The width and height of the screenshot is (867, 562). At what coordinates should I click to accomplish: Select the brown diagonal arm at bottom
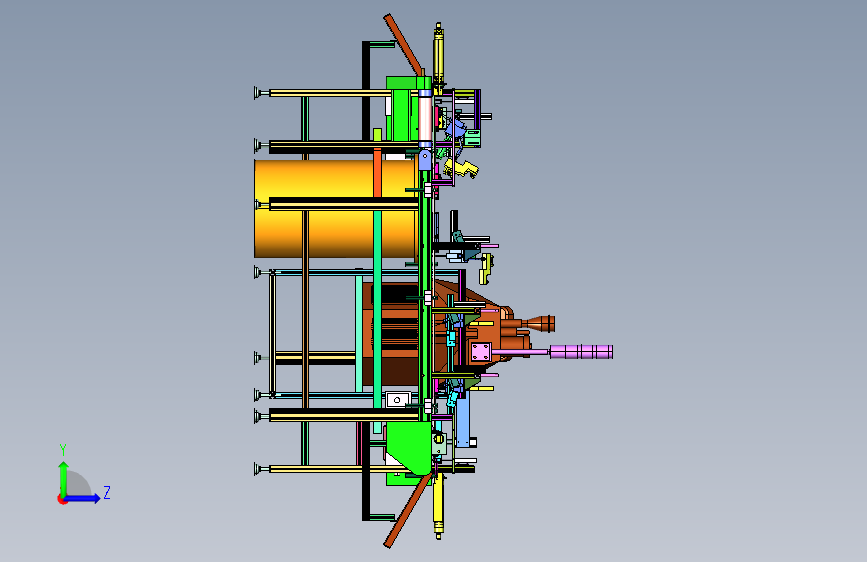(x=406, y=511)
